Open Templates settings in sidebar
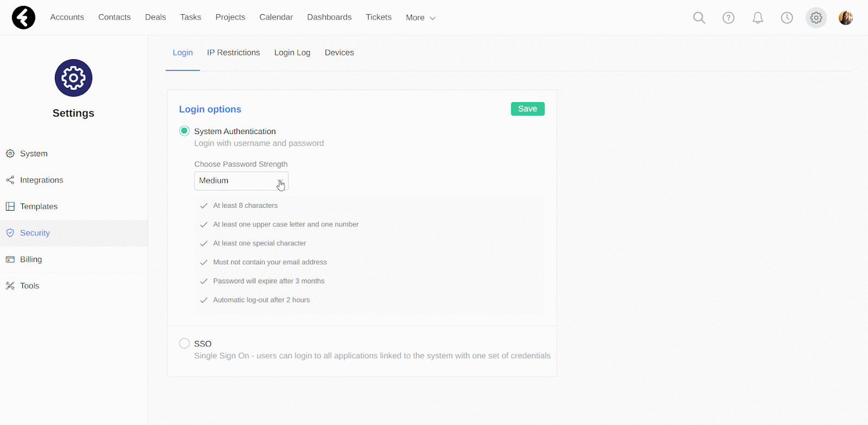 point(74,206)
